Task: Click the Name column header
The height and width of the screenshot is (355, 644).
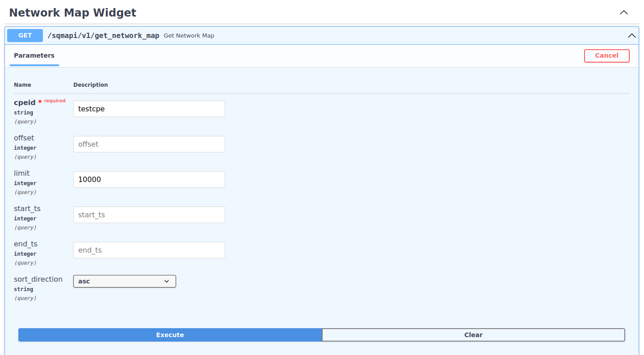Action: tap(23, 85)
